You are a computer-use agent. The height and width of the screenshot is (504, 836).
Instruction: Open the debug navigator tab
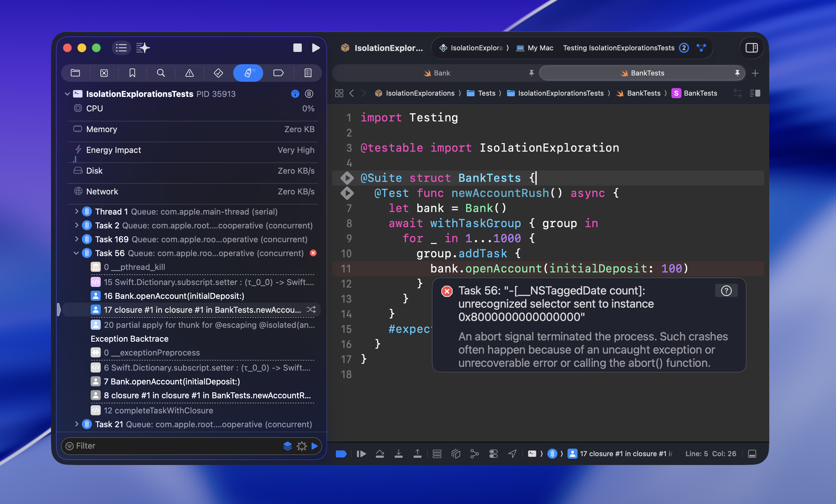[x=248, y=73]
